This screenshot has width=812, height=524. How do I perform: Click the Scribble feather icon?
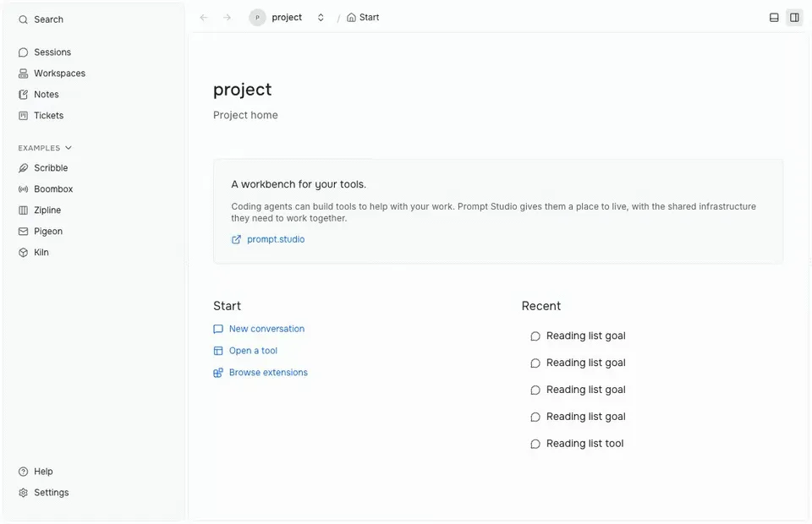23,168
